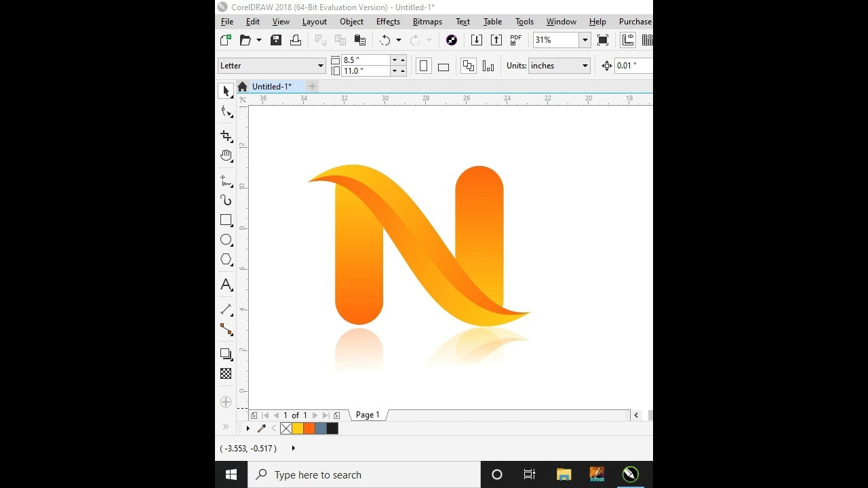Image resolution: width=868 pixels, height=488 pixels.
Task: Create a new document
Action: 226,40
